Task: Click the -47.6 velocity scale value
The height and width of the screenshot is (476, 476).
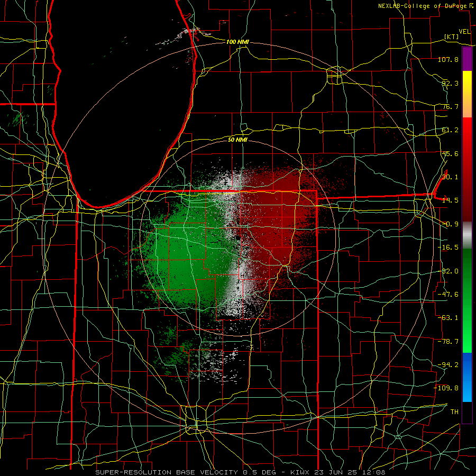Action: [448, 295]
